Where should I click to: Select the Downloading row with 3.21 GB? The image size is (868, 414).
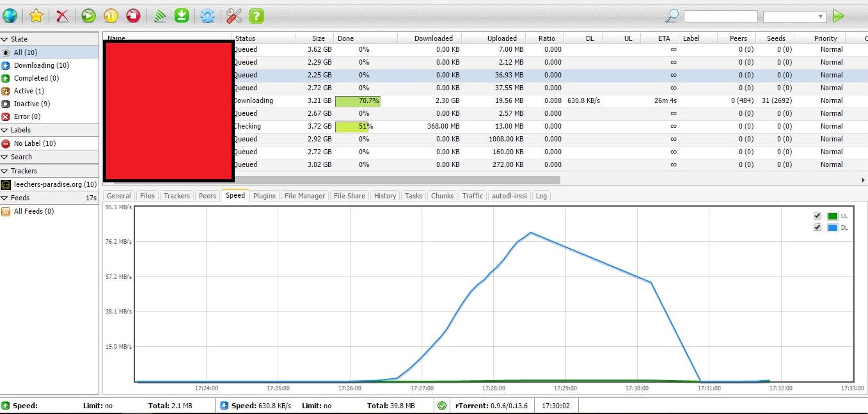coord(485,100)
